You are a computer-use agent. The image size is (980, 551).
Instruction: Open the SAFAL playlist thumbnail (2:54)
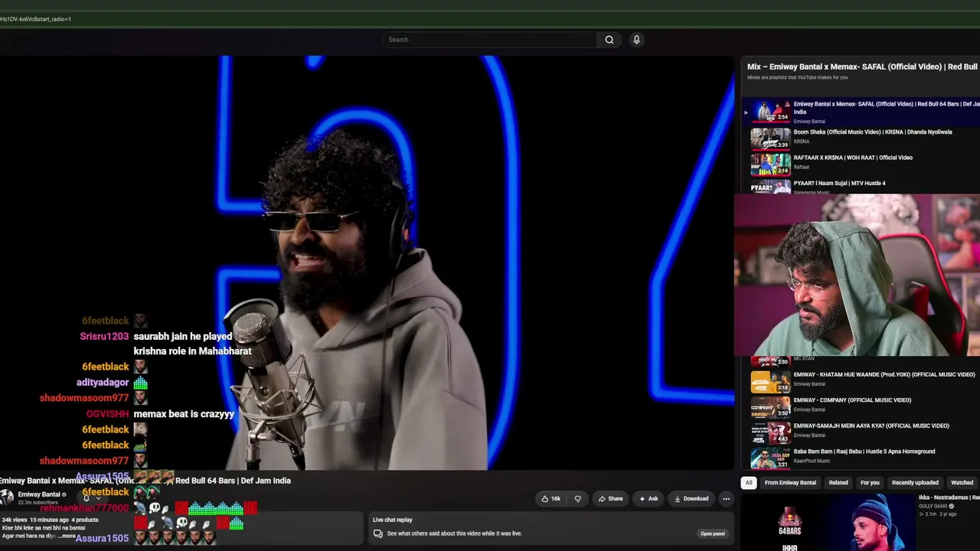tap(770, 112)
